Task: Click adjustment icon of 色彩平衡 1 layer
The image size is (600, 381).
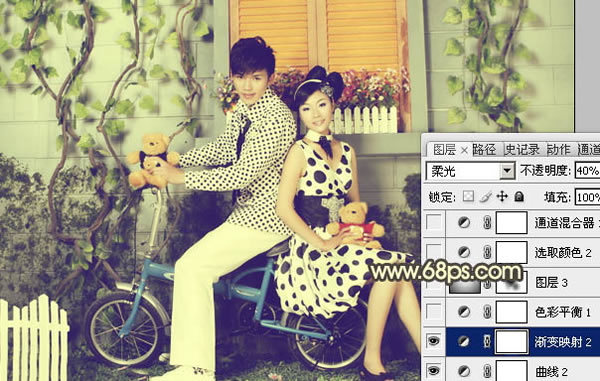Action: (464, 312)
